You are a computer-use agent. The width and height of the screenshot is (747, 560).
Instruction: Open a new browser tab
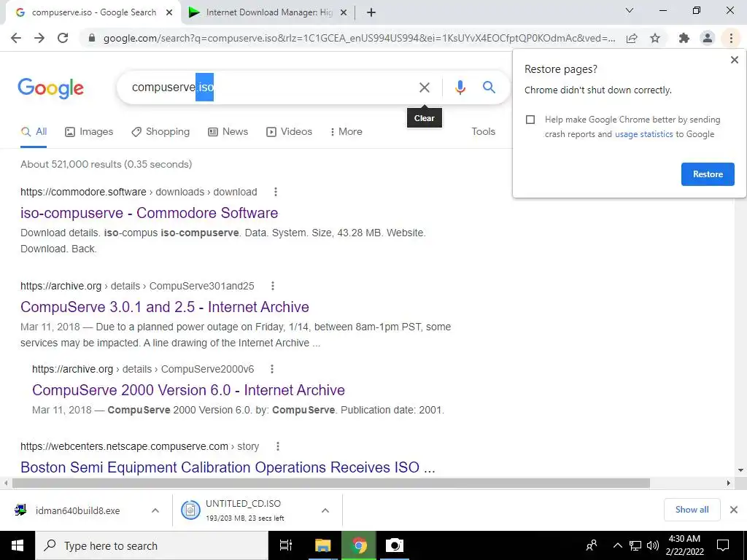(371, 13)
